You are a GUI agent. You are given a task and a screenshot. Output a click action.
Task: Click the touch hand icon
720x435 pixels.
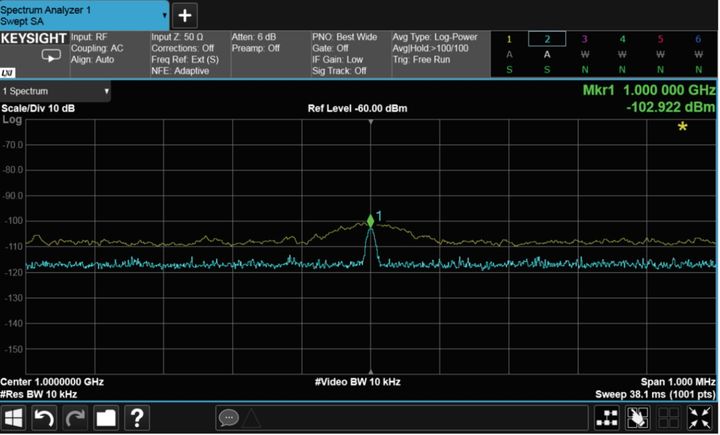[637, 418]
